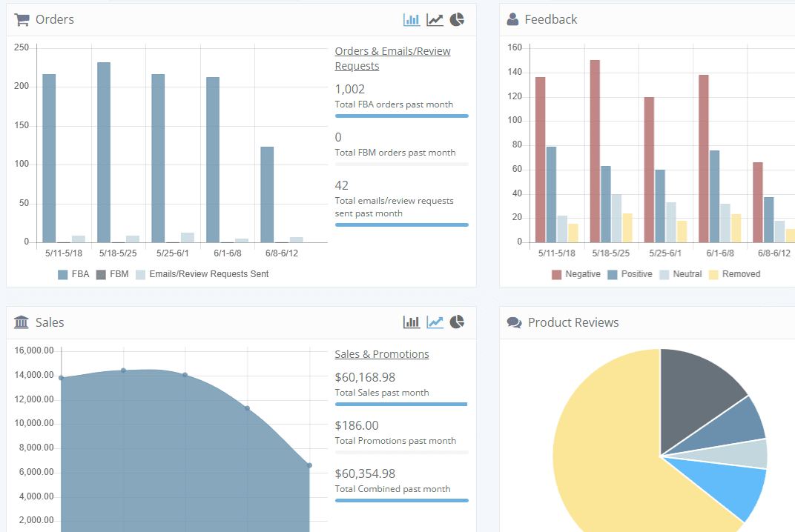Image resolution: width=795 pixels, height=532 pixels.
Task: Select the $186.00 total promotions value
Action: (357, 425)
